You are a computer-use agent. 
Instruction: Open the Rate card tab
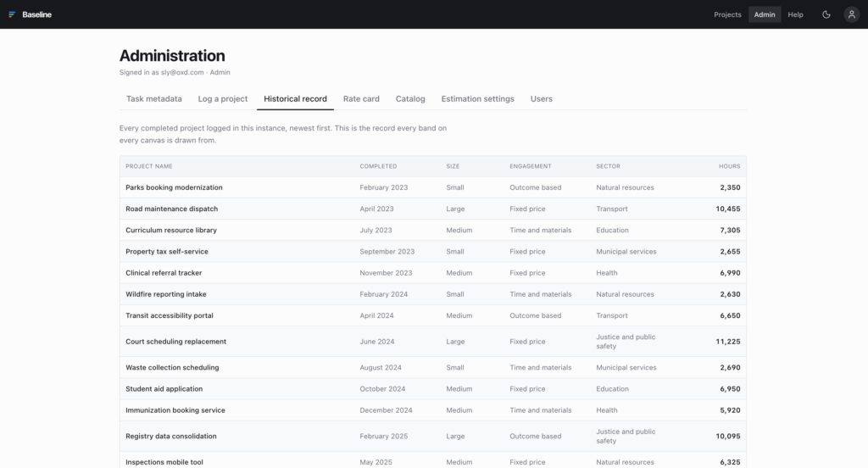pos(361,98)
